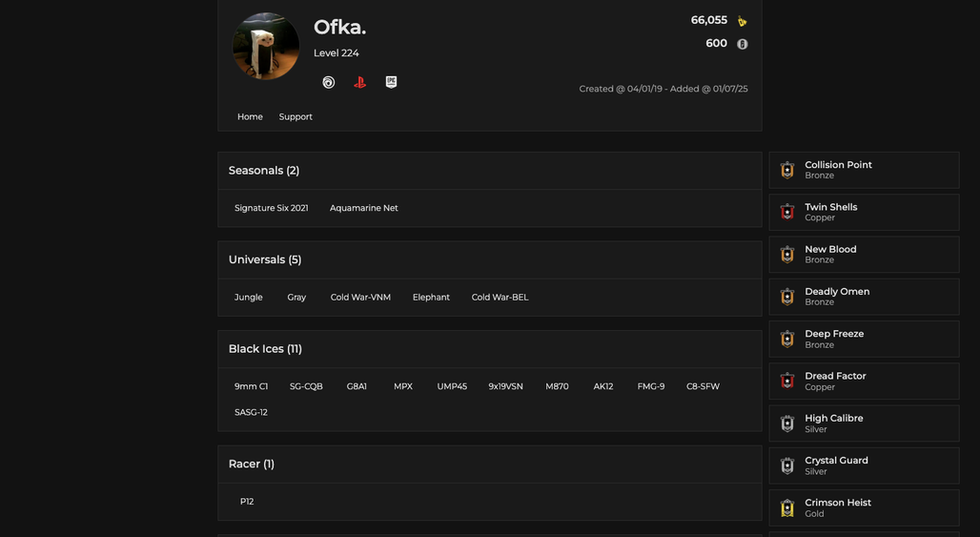Click the Deadly Omen season name
The height and width of the screenshot is (537, 980).
tap(837, 291)
